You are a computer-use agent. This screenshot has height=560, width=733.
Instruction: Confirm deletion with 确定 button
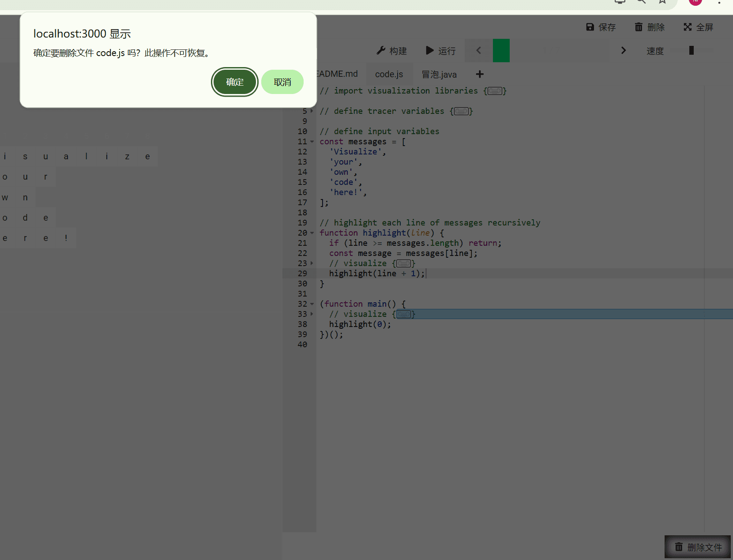[x=234, y=82]
